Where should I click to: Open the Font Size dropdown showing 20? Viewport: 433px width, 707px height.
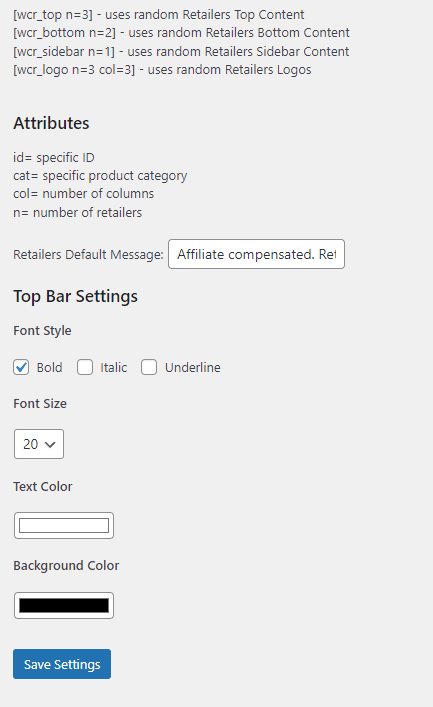tap(39, 444)
